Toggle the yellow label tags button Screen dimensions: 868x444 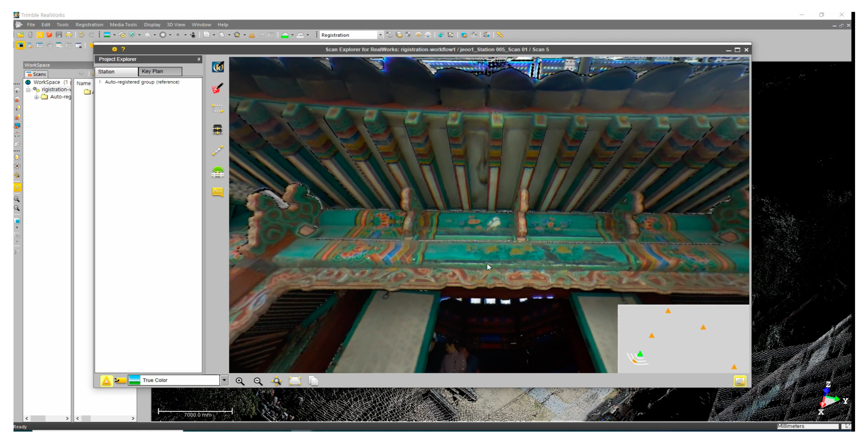coord(120,380)
